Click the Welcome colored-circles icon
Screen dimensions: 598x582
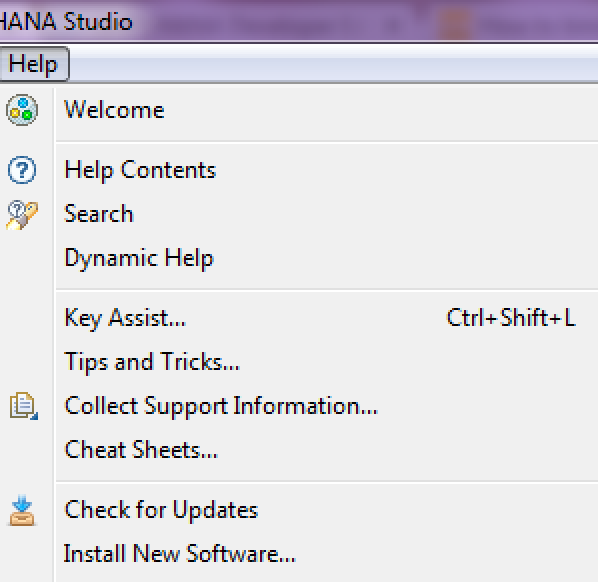pyautogui.click(x=22, y=110)
